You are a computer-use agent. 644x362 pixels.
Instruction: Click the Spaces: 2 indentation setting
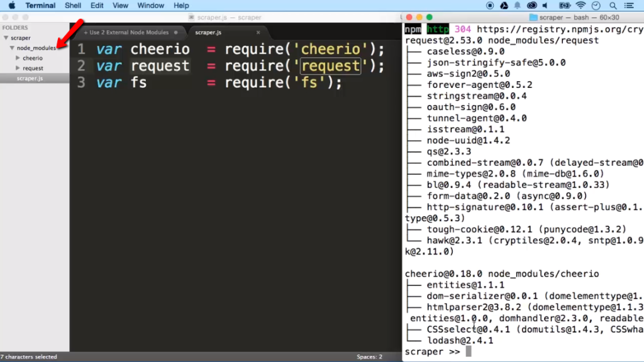pos(369,357)
